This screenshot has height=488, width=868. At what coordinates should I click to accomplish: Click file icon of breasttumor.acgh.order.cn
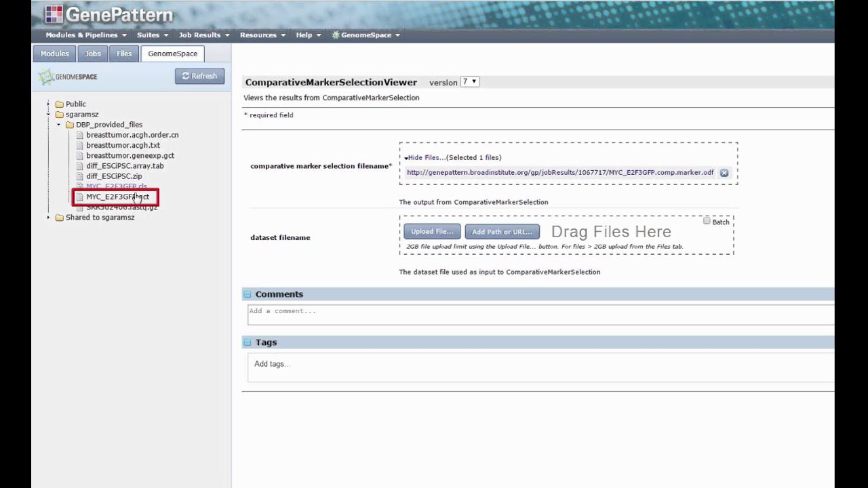80,135
